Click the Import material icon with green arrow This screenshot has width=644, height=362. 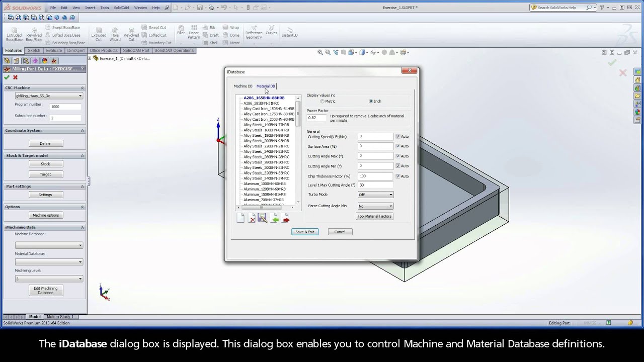(274, 218)
